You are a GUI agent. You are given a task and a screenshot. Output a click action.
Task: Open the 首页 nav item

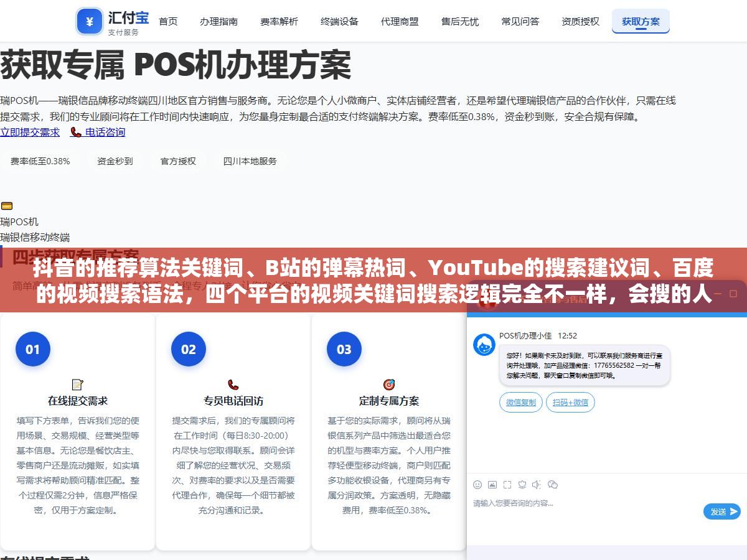(x=168, y=21)
